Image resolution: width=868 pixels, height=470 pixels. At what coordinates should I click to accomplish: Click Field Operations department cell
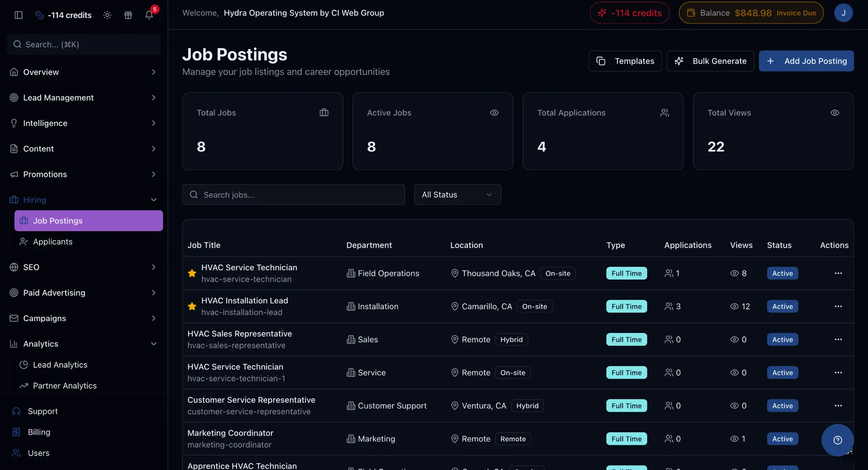click(383, 273)
